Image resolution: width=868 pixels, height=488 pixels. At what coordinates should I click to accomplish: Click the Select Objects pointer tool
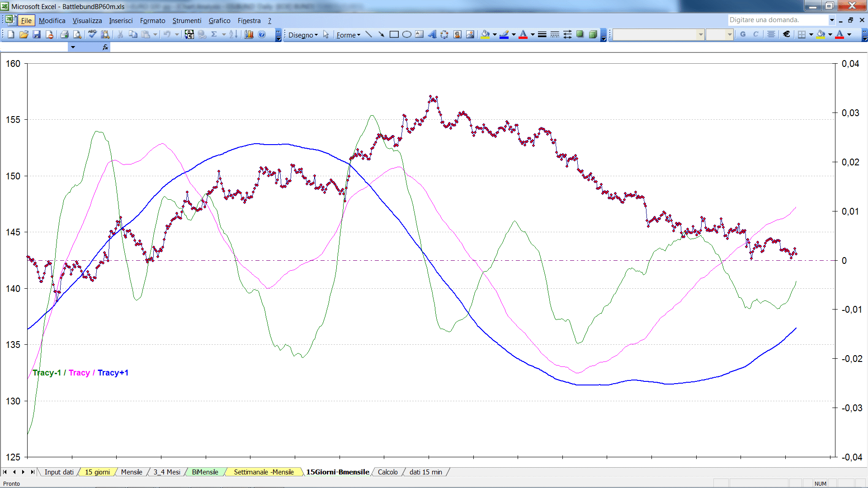(326, 34)
